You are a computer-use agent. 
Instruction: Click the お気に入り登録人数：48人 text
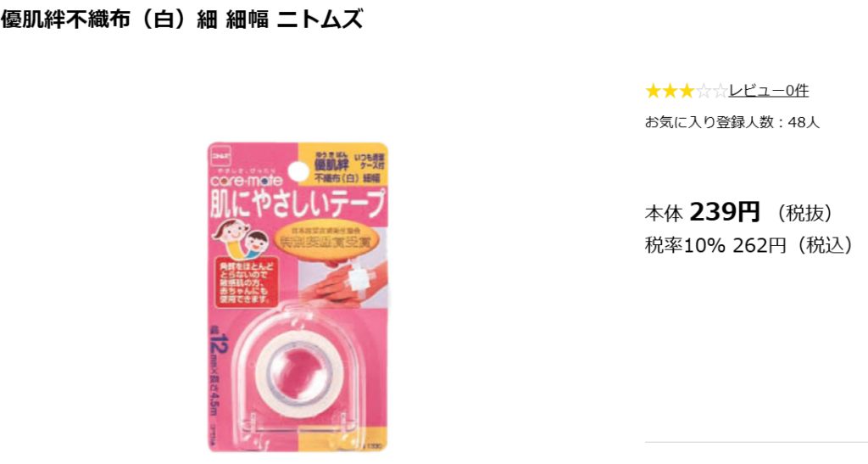pyautogui.click(x=732, y=122)
